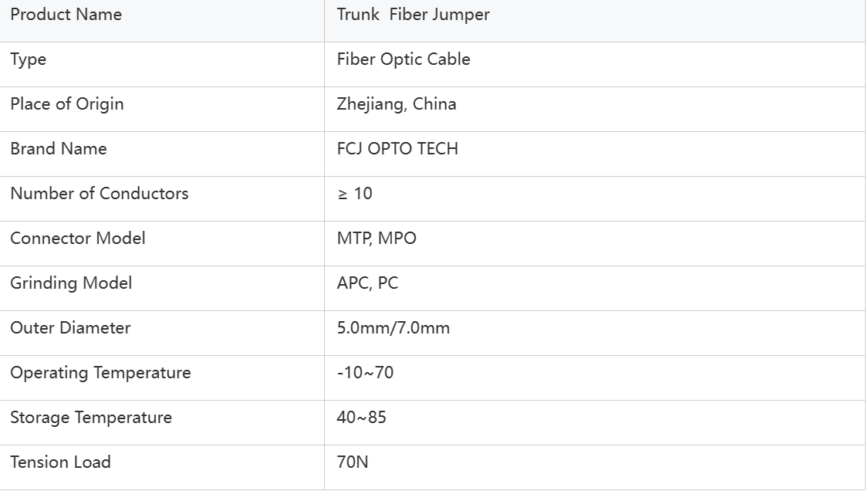Viewport: 868px width, 491px height.
Task: Select the "Fiber Optic Cable" text
Action: (404, 59)
